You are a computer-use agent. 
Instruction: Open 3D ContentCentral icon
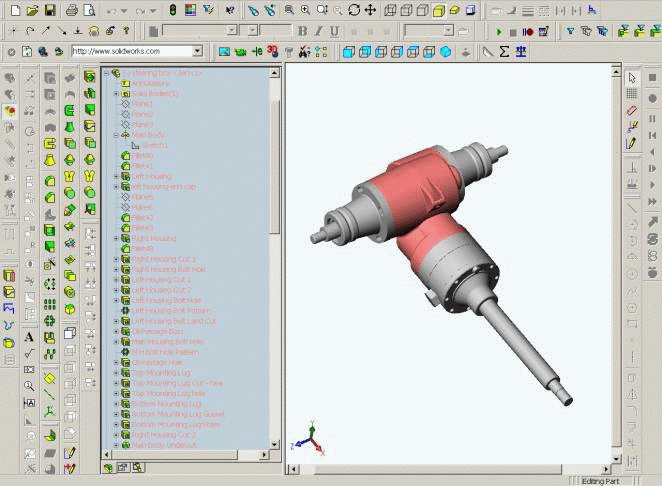(x=272, y=52)
